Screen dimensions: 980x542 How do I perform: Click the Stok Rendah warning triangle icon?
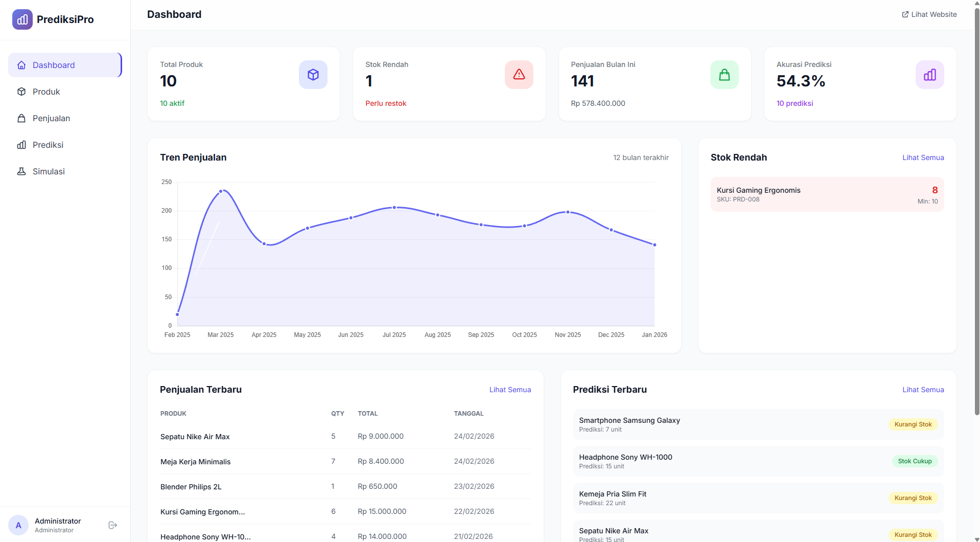[519, 75]
